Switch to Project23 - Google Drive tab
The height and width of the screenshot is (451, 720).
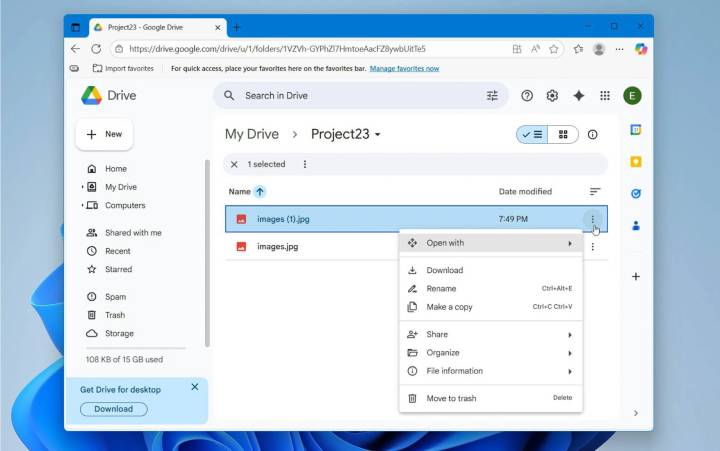(x=158, y=28)
